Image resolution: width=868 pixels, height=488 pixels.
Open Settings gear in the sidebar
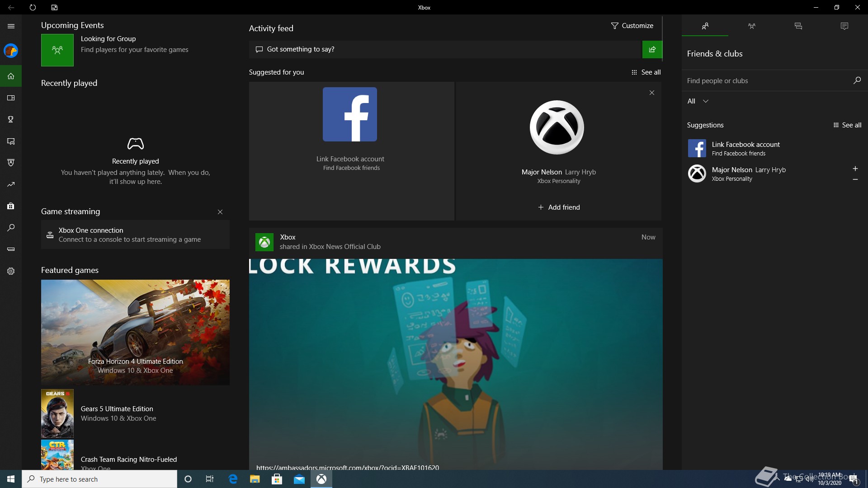point(11,271)
